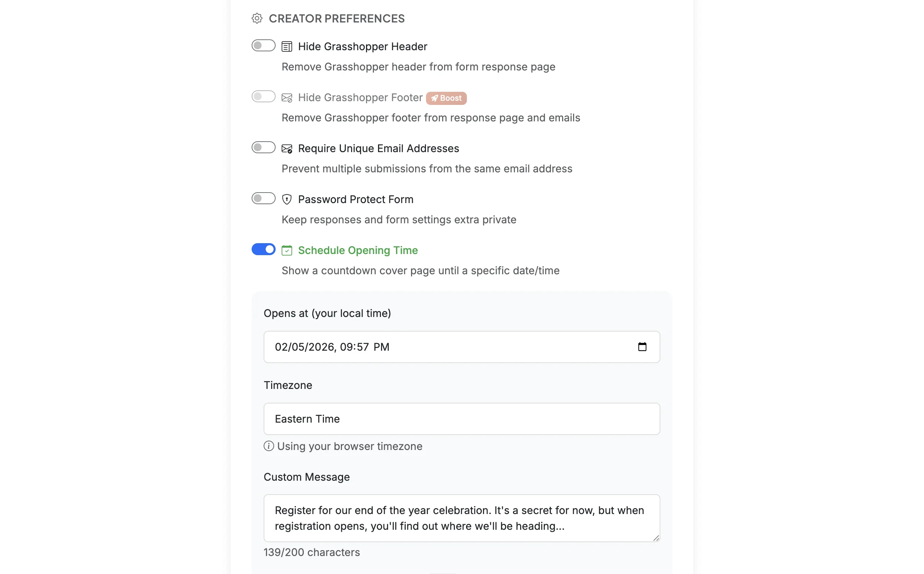
Task: Click the document icon beside Hide Grasshopper Header
Action: [286, 46]
